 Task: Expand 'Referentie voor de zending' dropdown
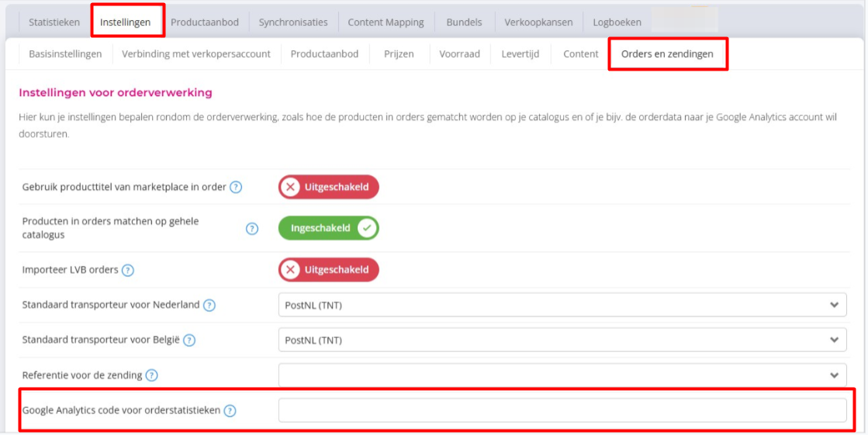[562, 375]
